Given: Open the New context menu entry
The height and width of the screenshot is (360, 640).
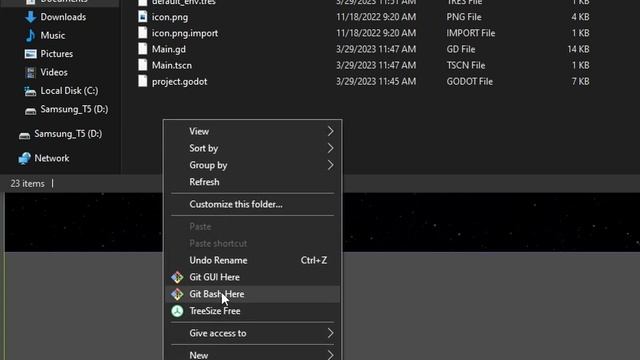Looking at the screenshot, I should (253, 354).
